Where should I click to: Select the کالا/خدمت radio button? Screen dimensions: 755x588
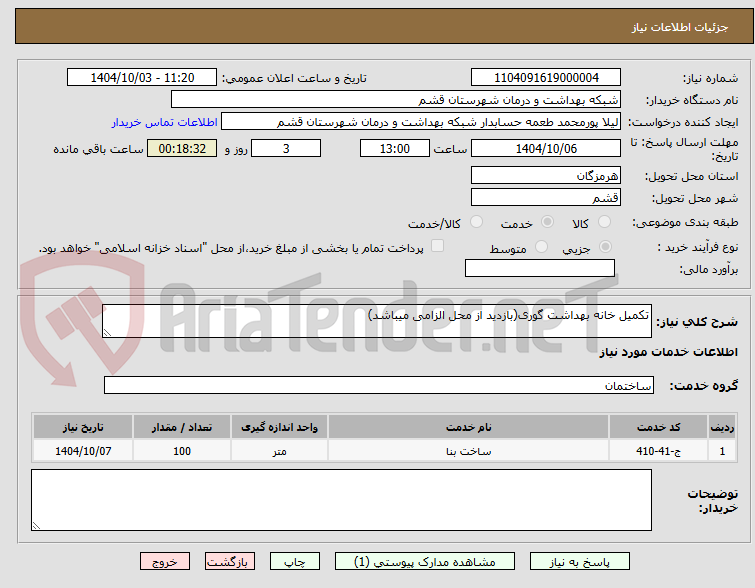tap(476, 222)
